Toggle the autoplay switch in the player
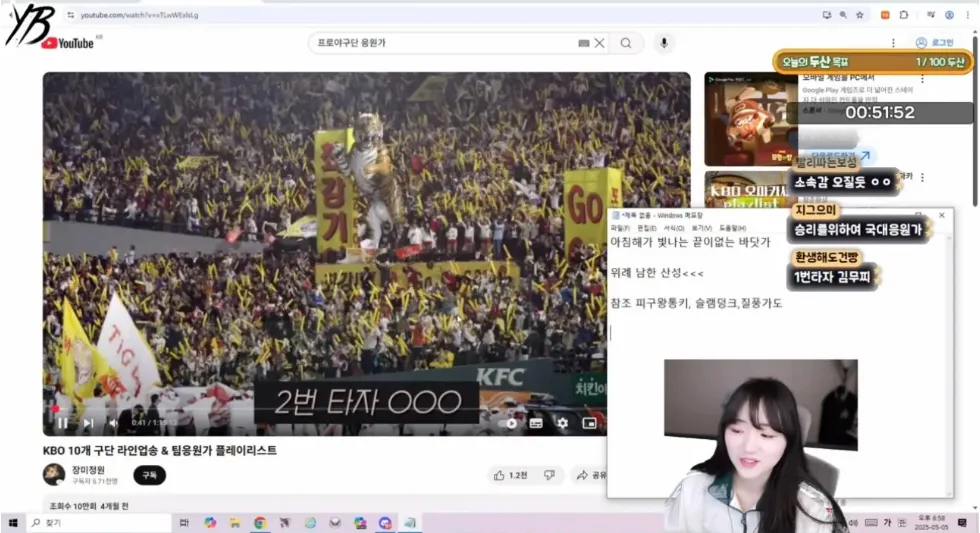 (508, 423)
